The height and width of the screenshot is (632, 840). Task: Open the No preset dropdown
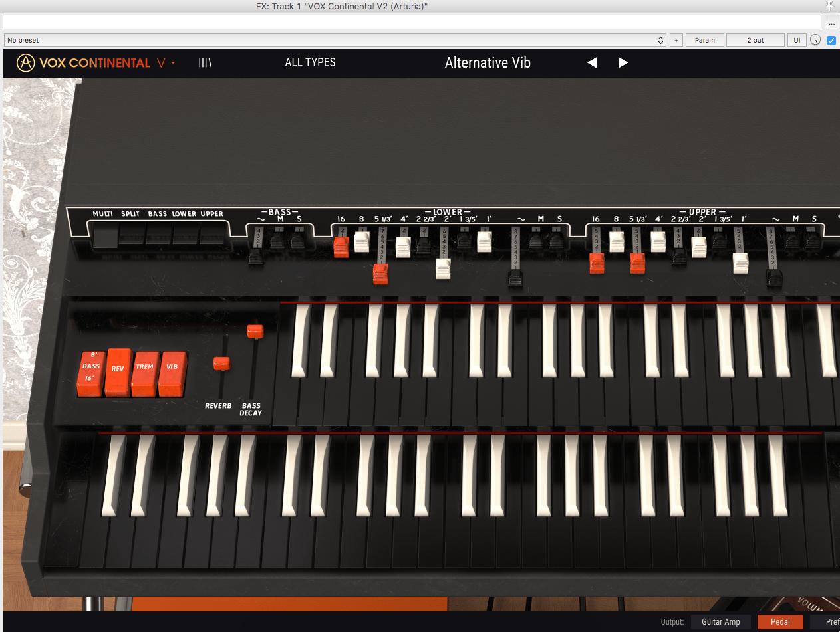coord(335,40)
